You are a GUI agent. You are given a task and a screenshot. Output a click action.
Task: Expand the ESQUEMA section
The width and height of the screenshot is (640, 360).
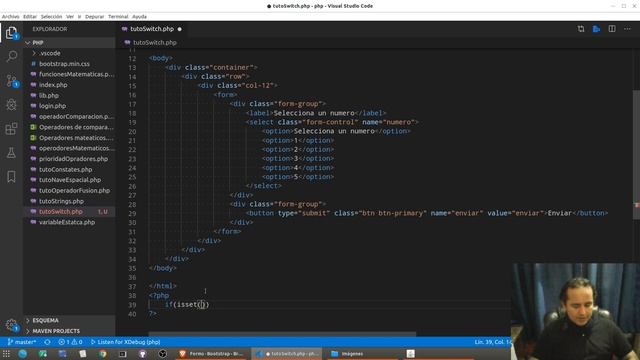tap(69, 320)
